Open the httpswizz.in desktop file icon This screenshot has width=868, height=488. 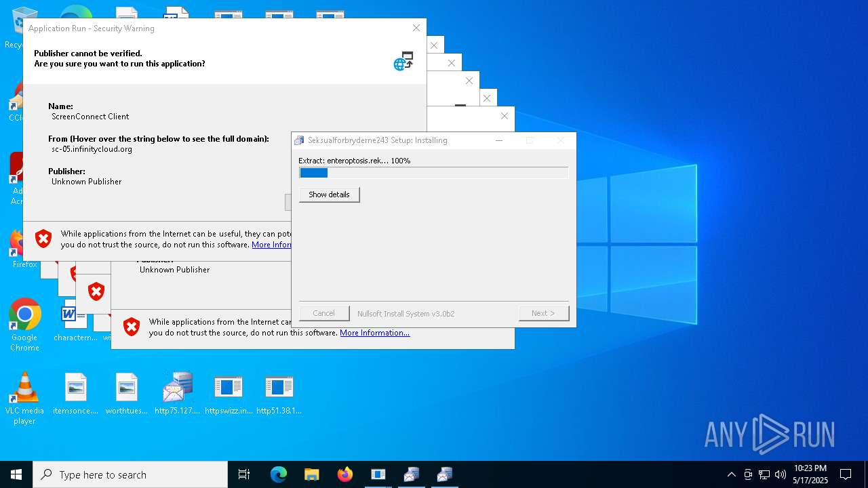point(229,394)
